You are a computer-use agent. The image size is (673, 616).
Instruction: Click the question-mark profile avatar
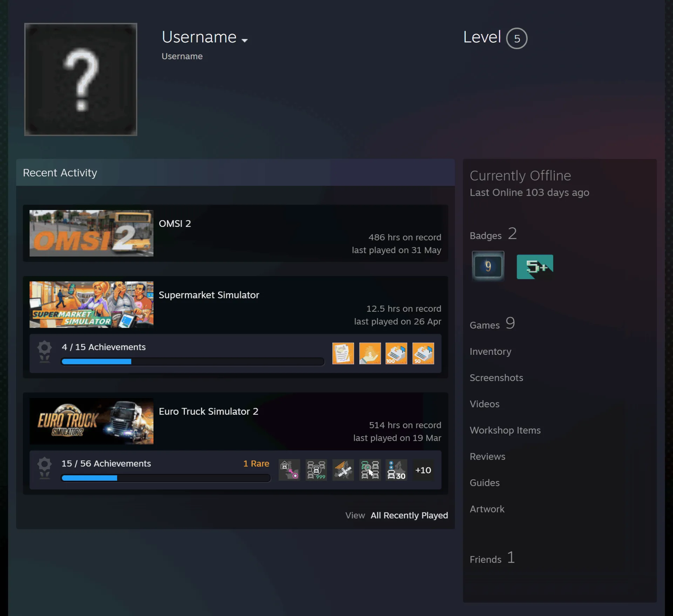pyautogui.click(x=81, y=79)
